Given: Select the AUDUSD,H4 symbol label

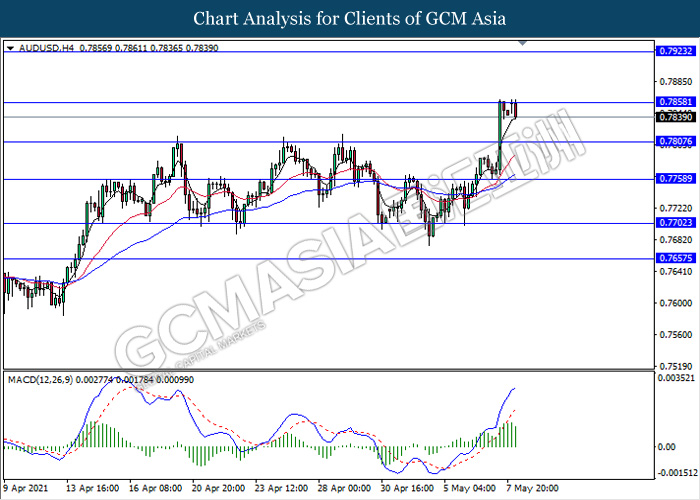Looking at the screenshot, I should (46, 48).
